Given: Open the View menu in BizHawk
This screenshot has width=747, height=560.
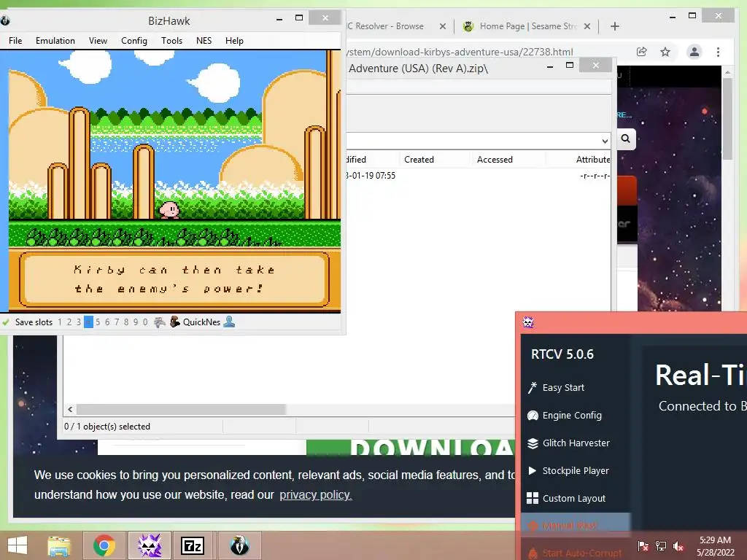Looking at the screenshot, I should tap(98, 41).
